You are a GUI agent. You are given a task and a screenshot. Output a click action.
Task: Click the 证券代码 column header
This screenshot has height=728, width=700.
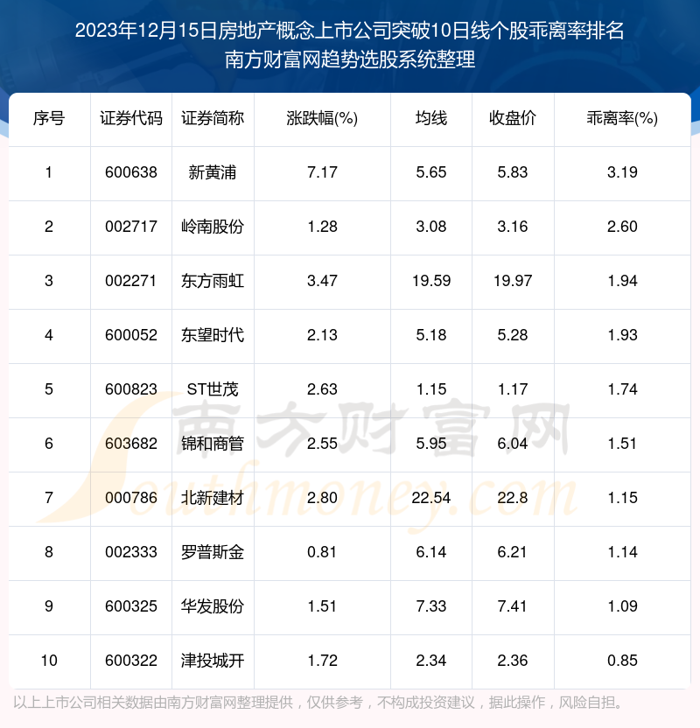coord(131,118)
